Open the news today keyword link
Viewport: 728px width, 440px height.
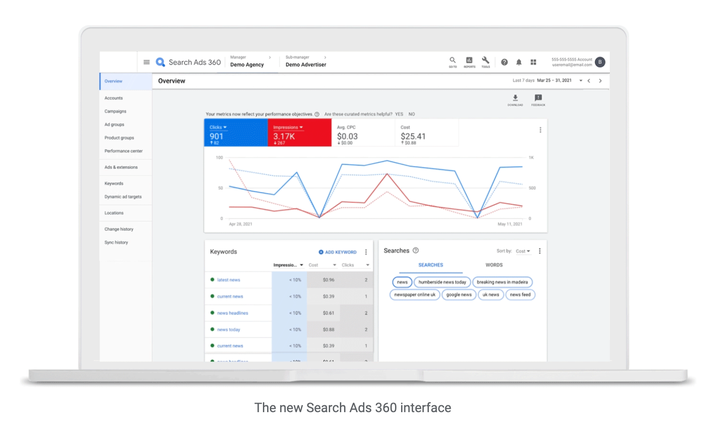pos(228,330)
